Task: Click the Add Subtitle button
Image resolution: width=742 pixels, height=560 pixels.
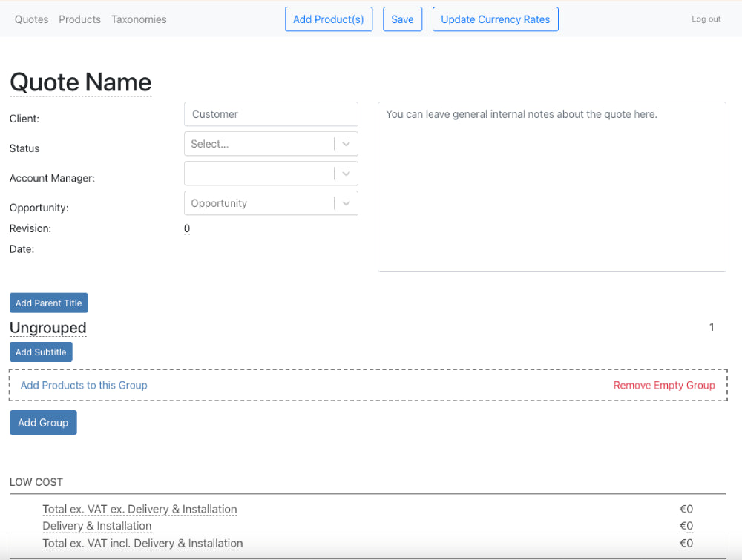Action: pyautogui.click(x=41, y=352)
